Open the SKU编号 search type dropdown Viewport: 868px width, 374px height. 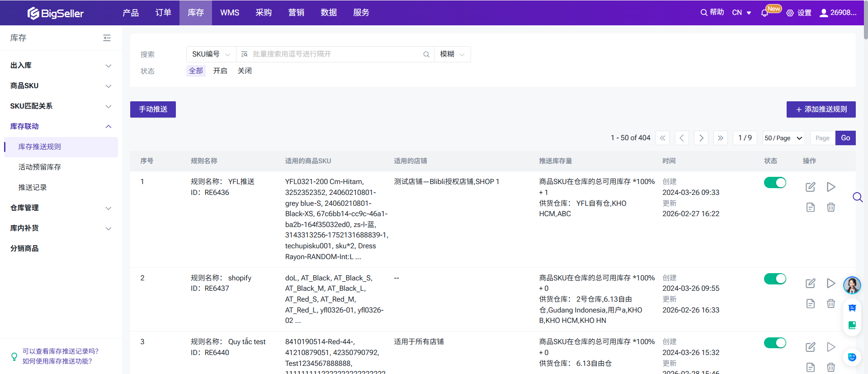pos(211,54)
